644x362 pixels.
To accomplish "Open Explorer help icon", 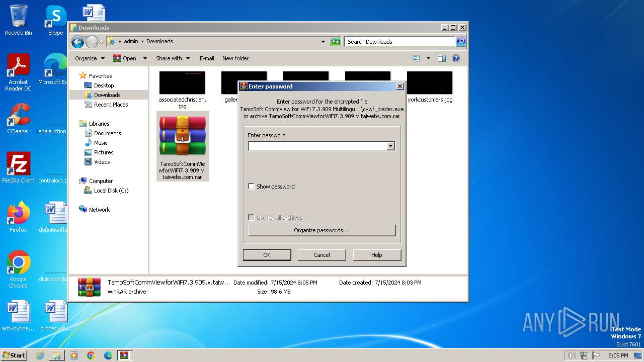I will 456,58.
